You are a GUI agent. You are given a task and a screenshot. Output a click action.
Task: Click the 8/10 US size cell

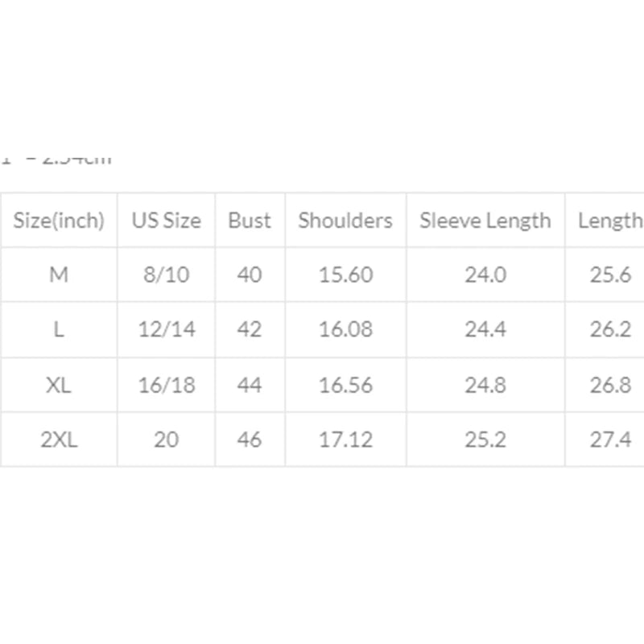[x=167, y=275]
